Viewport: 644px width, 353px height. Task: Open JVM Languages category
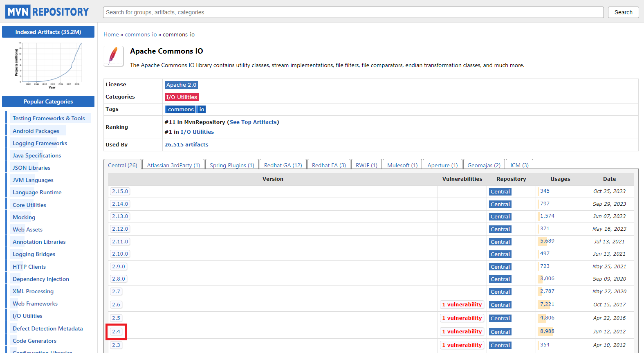(33, 180)
